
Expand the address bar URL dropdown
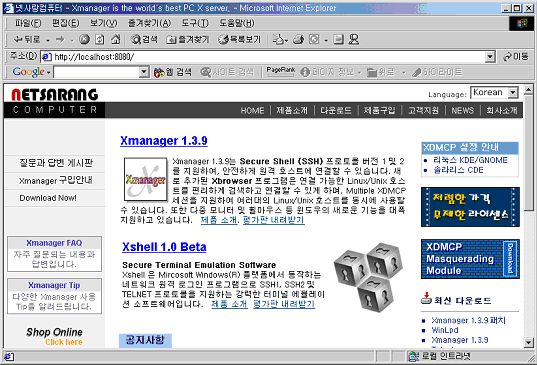click(490, 57)
